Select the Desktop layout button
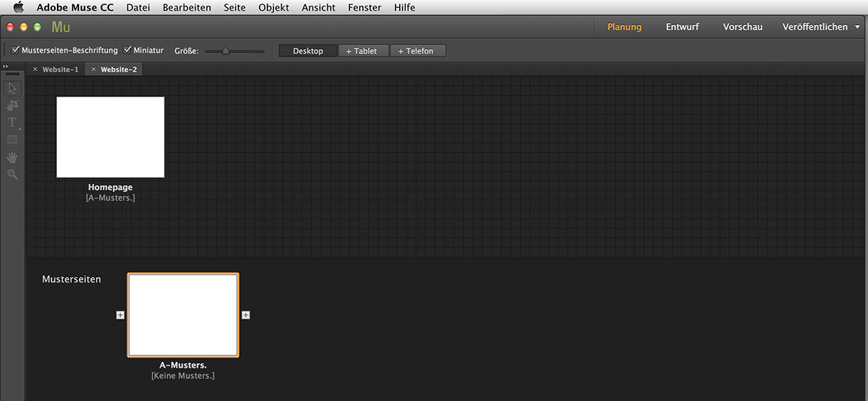 click(308, 51)
